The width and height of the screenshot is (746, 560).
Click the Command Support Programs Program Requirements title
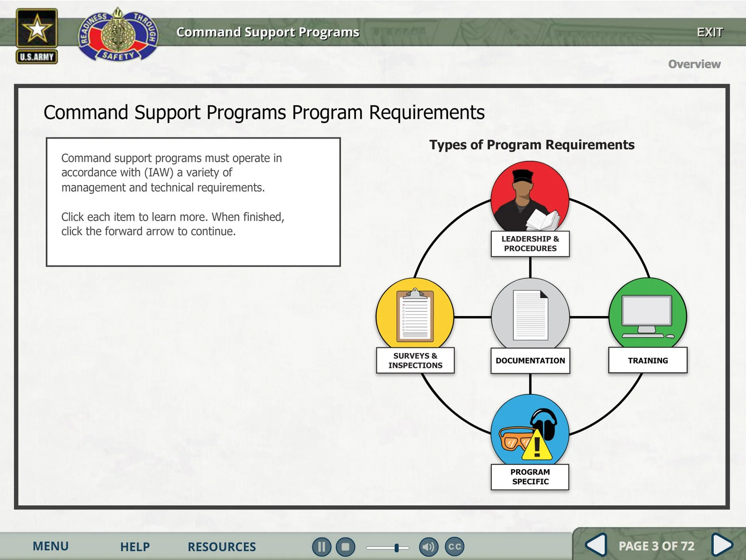pos(264,112)
